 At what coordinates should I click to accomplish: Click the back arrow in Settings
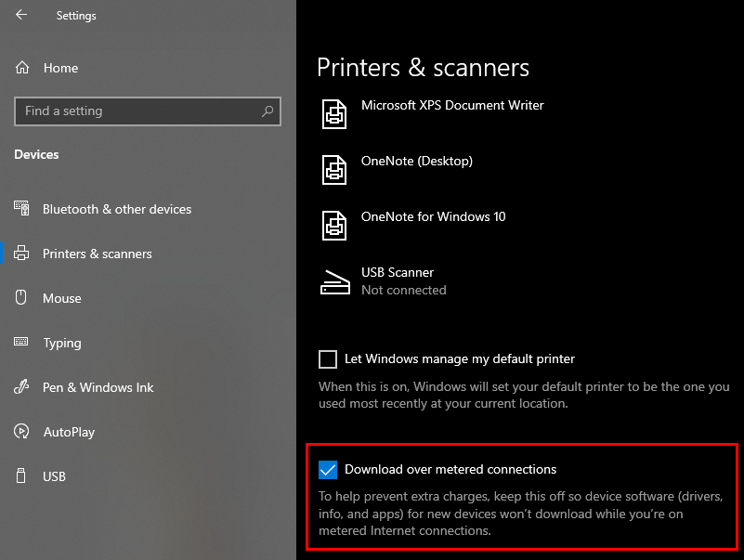tap(21, 15)
